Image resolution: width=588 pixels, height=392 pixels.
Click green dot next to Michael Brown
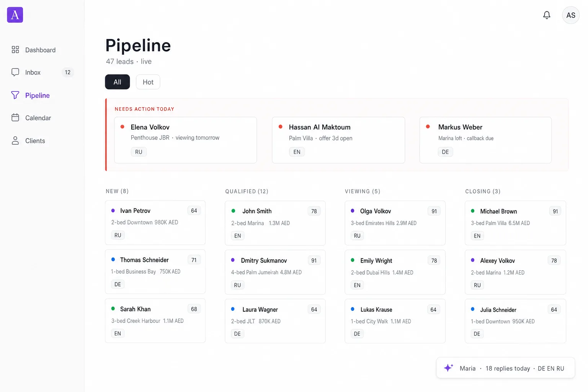(473, 211)
